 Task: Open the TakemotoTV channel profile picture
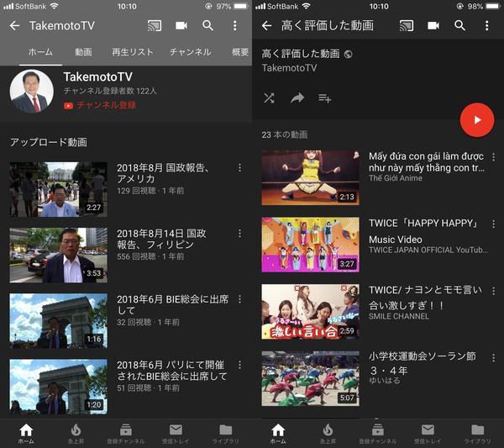pyautogui.click(x=32, y=92)
